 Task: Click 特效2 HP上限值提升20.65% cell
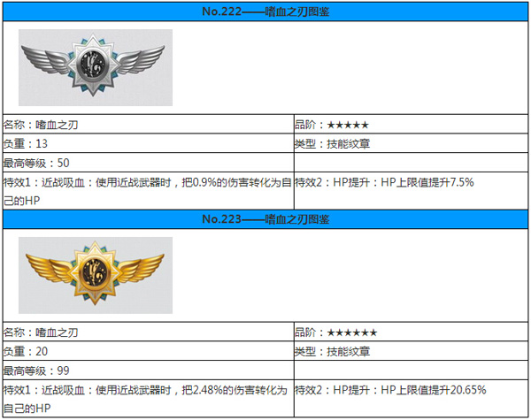[x=390, y=390]
